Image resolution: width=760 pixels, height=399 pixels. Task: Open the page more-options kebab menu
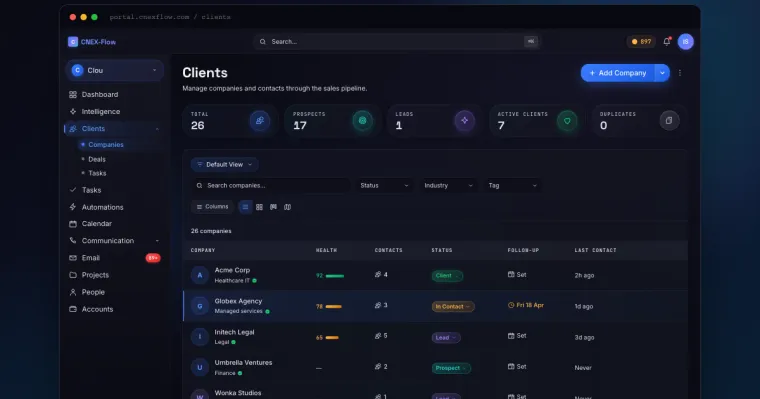(680, 73)
